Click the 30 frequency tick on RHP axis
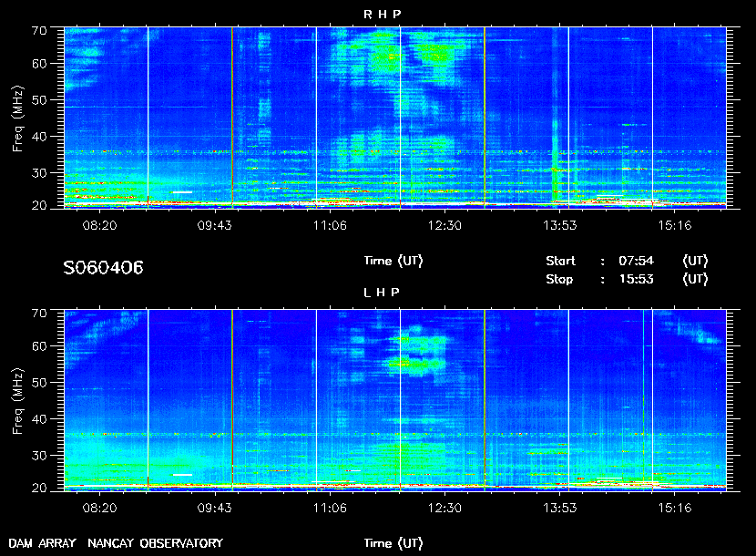 39,173
